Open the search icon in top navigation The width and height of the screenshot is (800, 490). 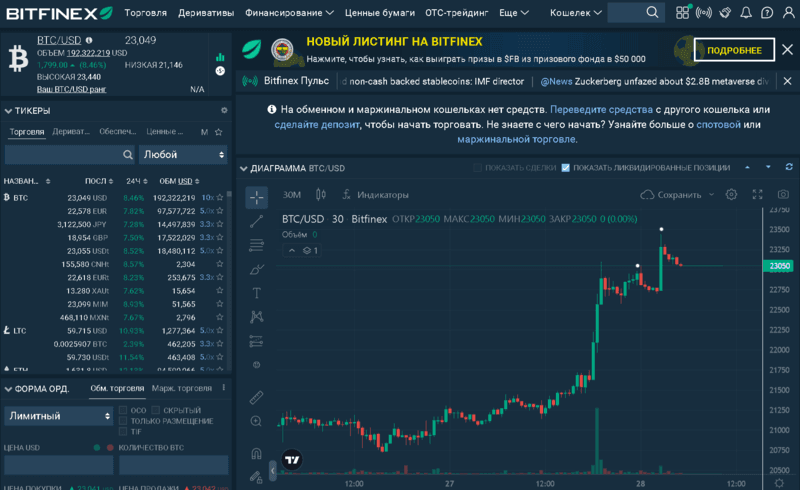click(652, 12)
